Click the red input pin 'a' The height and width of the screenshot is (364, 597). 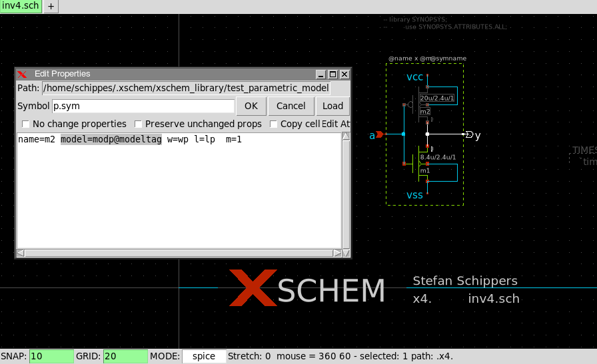click(x=380, y=134)
